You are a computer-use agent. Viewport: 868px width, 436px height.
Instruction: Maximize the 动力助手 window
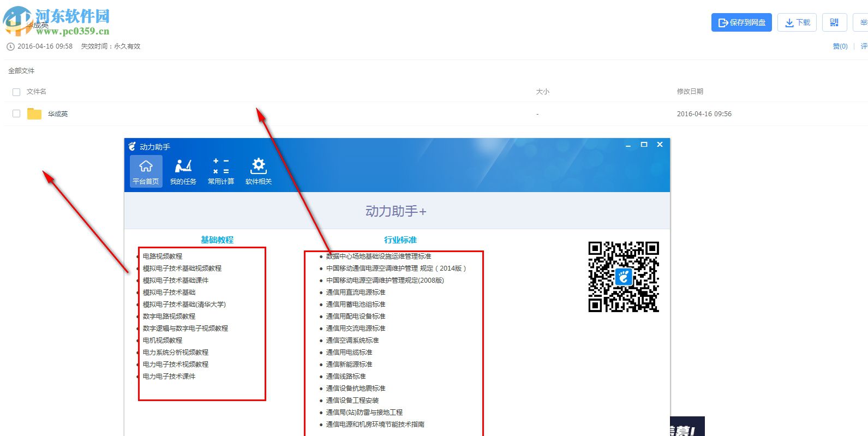pos(644,145)
